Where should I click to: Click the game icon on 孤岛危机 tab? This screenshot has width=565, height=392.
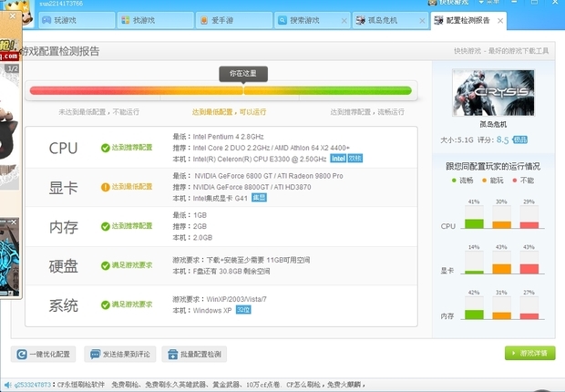360,20
